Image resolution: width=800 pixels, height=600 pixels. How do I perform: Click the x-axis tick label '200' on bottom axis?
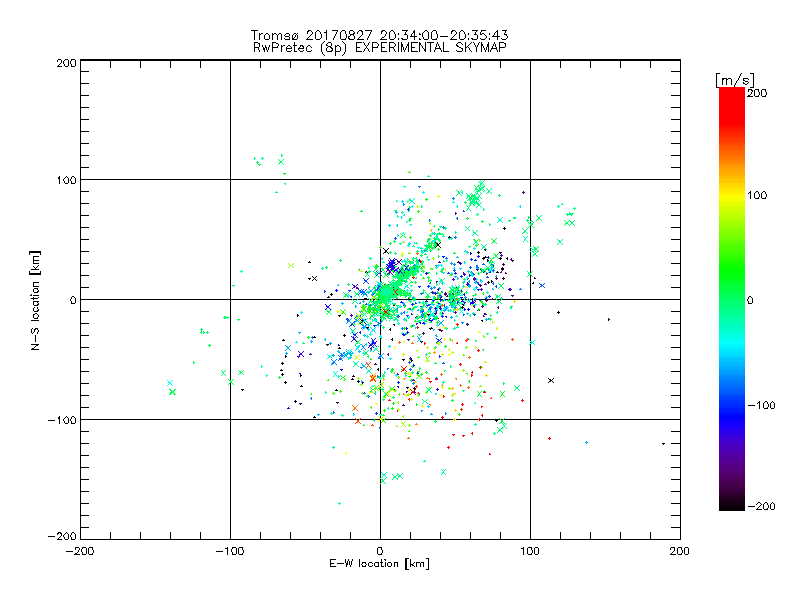680,551
